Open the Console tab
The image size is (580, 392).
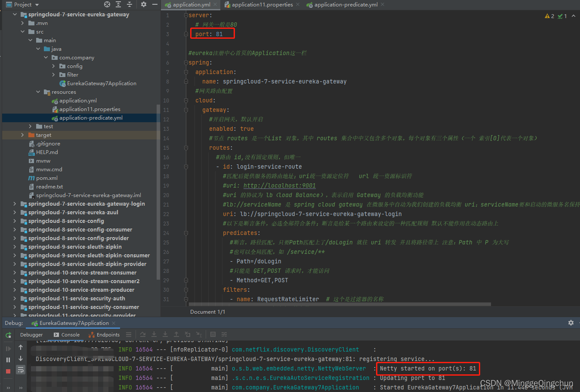(67, 335)
